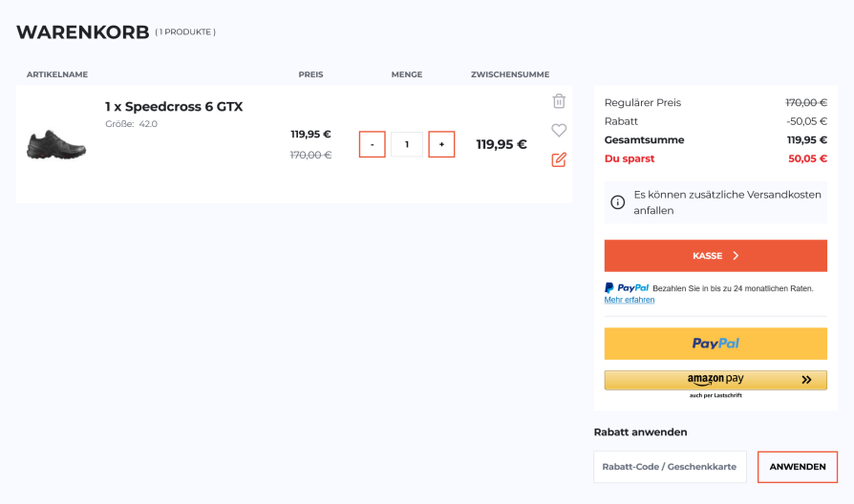Click the shipping costs info icon
The width and height of the screenshot is (854, 504).
[618, 202]
